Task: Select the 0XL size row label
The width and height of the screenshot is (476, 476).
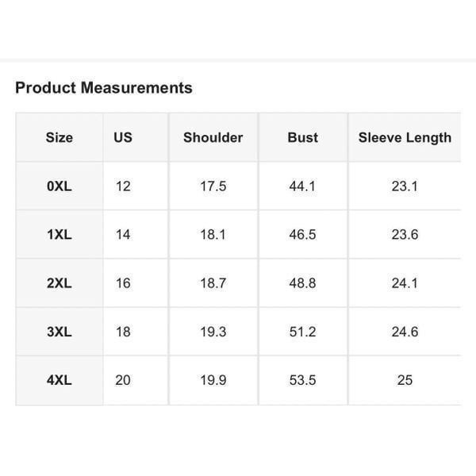Action: pyautogui.click(x=59, y=186)
